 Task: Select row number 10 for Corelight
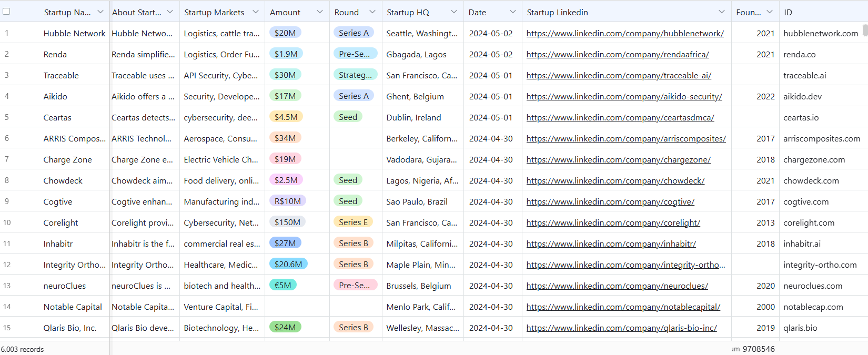(7, 222)
